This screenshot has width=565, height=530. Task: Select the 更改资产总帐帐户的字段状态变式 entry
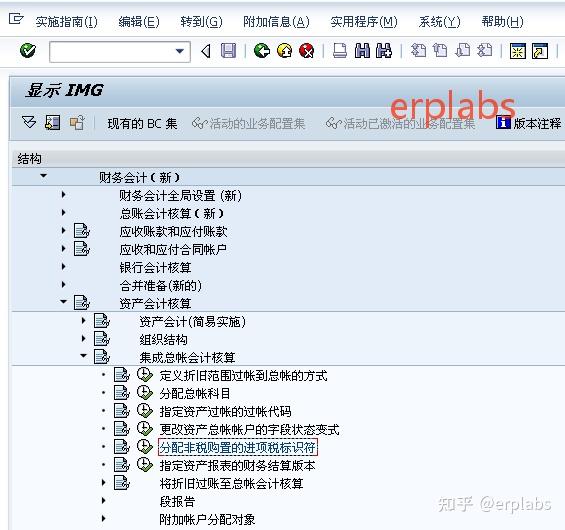250,429
